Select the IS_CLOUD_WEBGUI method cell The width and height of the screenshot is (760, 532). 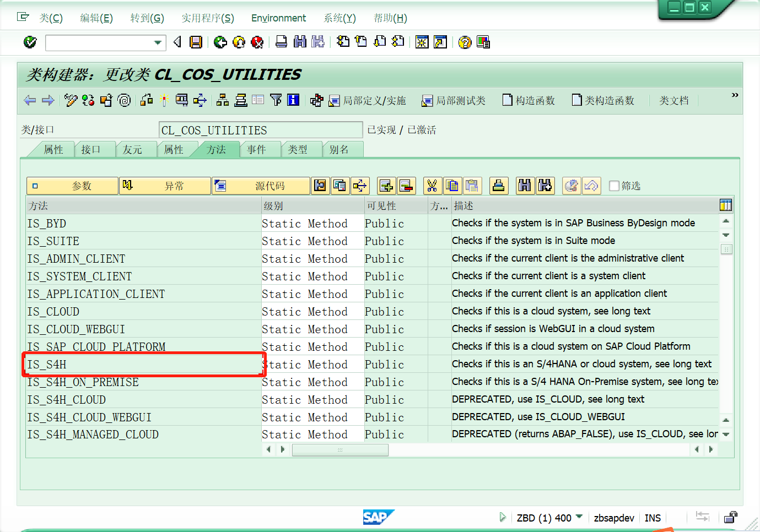point(143,329)
